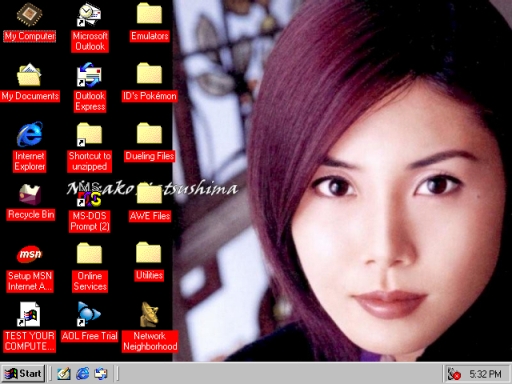The width and height of the screenshot is (512, 384).
Task: Click the 5:32 PM taskbar clock
Action: click(x=485, y=374)
